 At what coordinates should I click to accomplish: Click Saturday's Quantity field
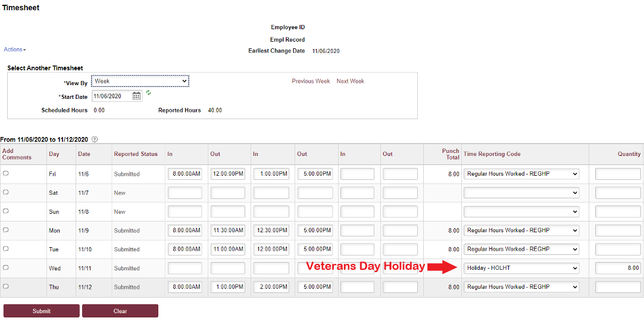tap(618, 193)
